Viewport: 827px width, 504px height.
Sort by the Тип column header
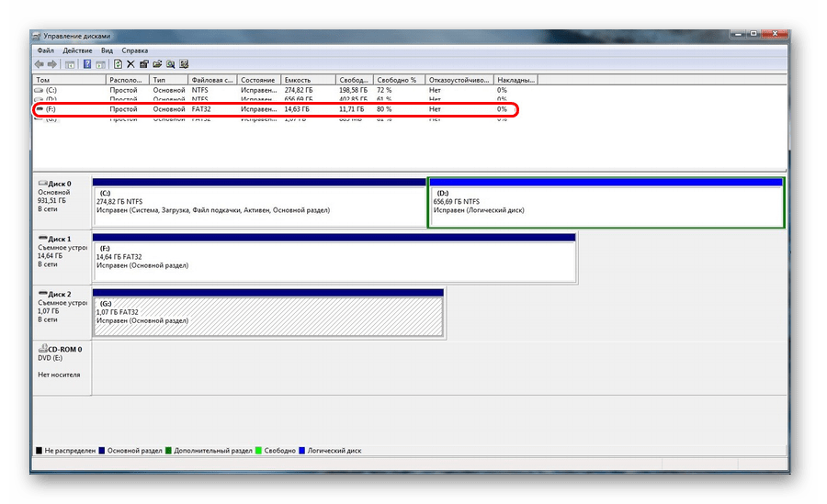point(169,80)
